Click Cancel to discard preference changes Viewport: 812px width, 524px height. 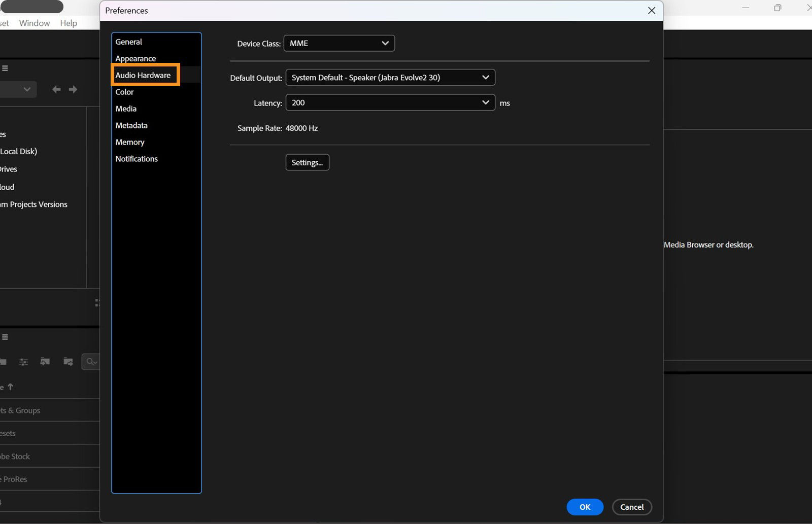click(632, 507)
